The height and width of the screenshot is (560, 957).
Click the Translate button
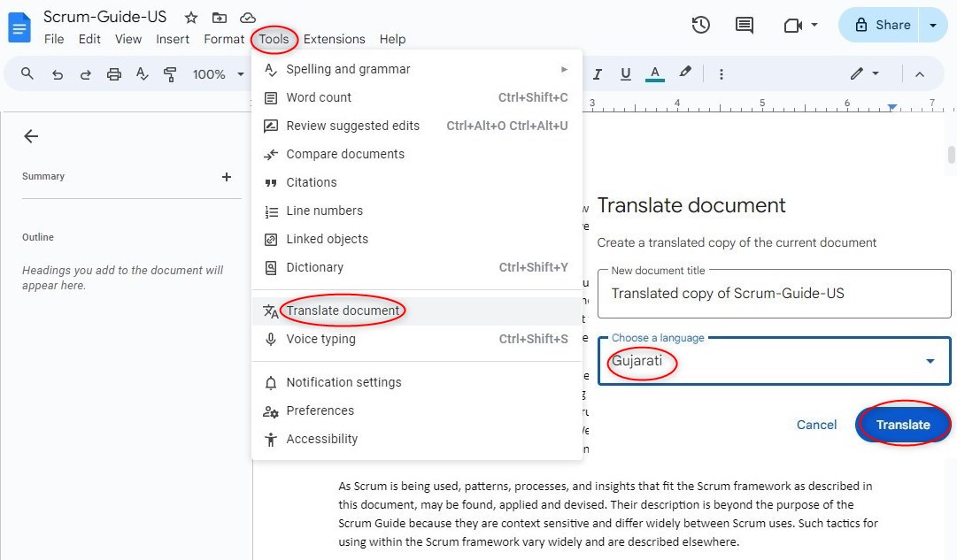click(903, 425)
